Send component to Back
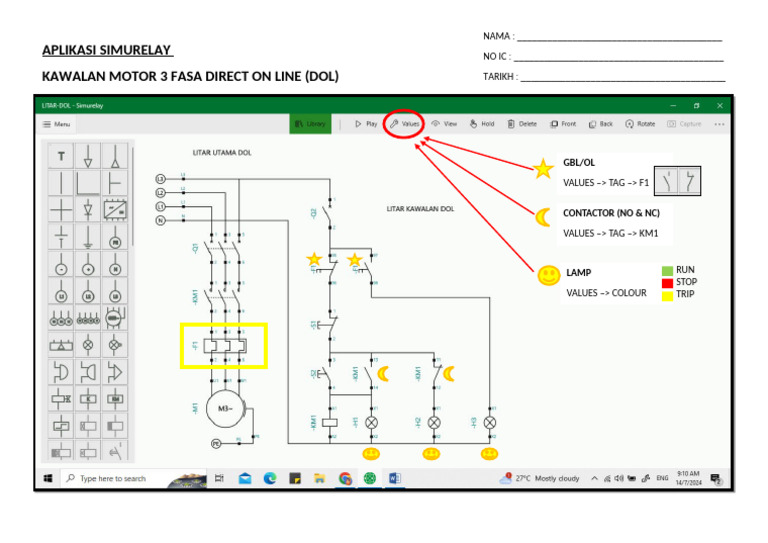The width and height of the screenshot is (768, 543). point(600,124)
